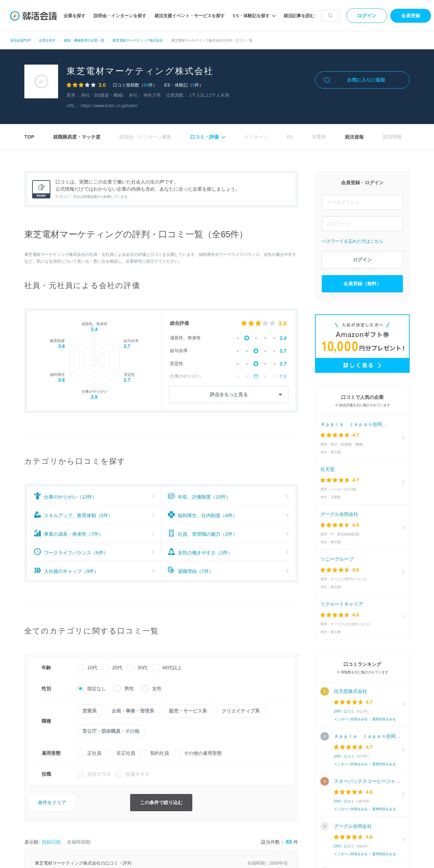
Task: Select the 男性 radio button
Action: click(118, 689)
